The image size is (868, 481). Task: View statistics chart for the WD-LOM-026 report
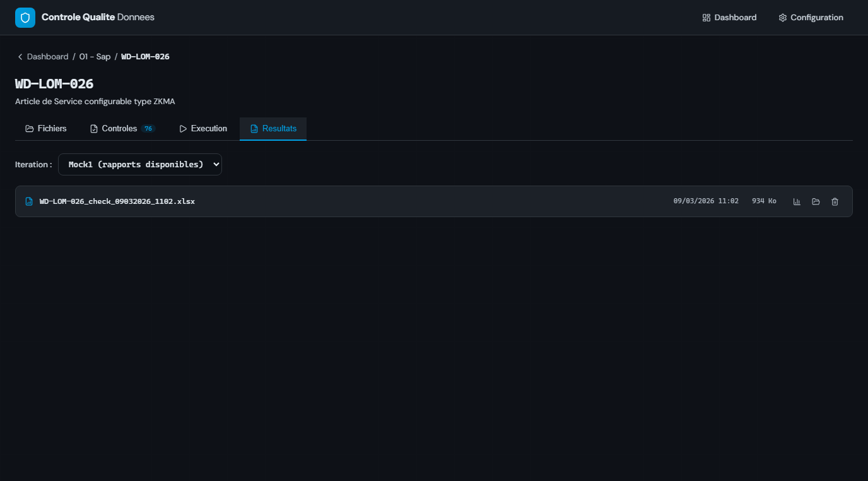797,201
